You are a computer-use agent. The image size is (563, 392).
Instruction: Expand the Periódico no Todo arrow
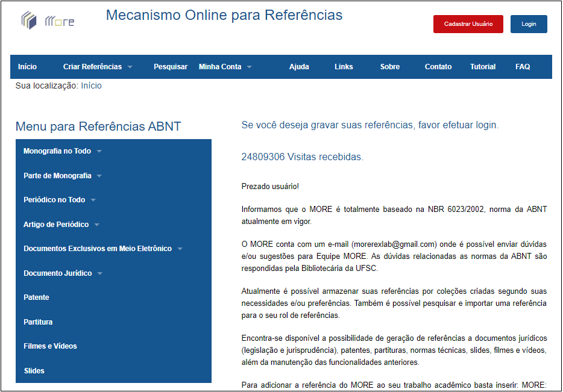pyautogui.click(x=93, y=200)
